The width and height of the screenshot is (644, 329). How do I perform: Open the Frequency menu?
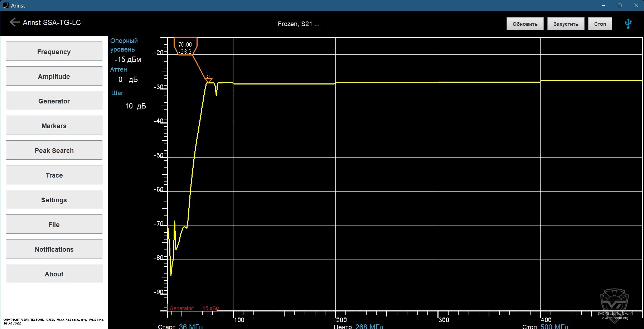pyautogui.click(x=54, y=51)
